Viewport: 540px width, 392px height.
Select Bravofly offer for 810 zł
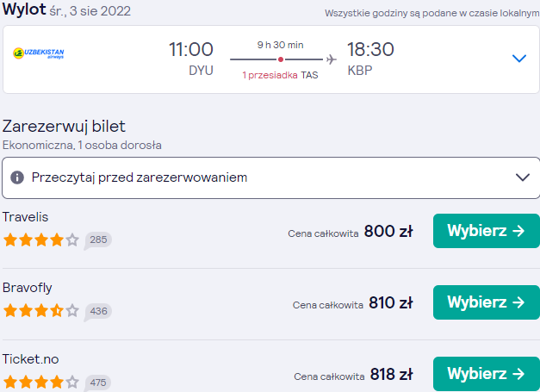click(487, 302)
